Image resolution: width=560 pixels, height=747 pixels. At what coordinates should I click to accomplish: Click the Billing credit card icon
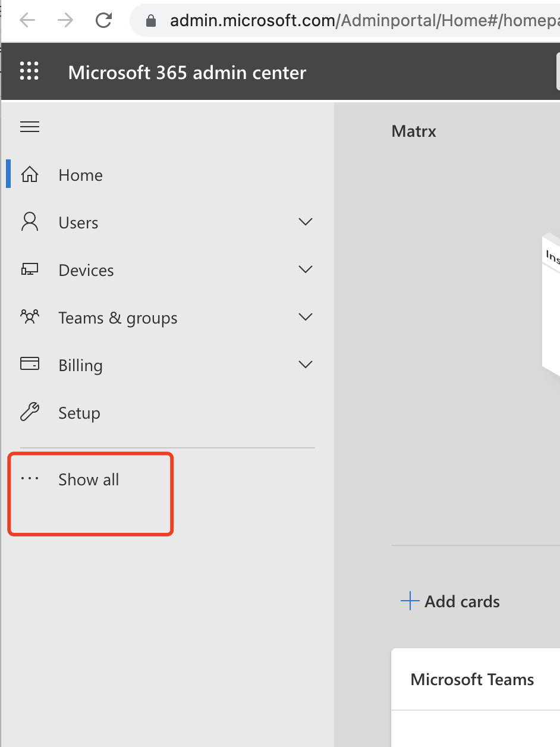pyautogui.click(x=30, y=364)
